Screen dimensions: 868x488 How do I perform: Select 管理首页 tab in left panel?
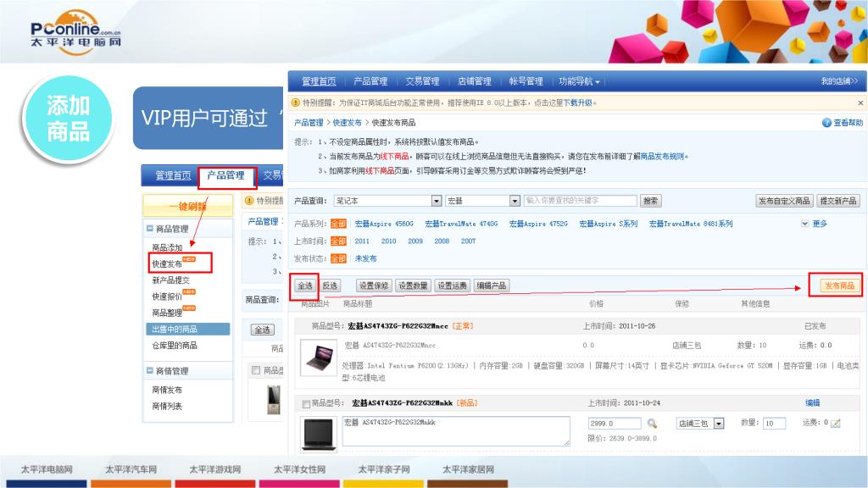click(x=173, y=175)
